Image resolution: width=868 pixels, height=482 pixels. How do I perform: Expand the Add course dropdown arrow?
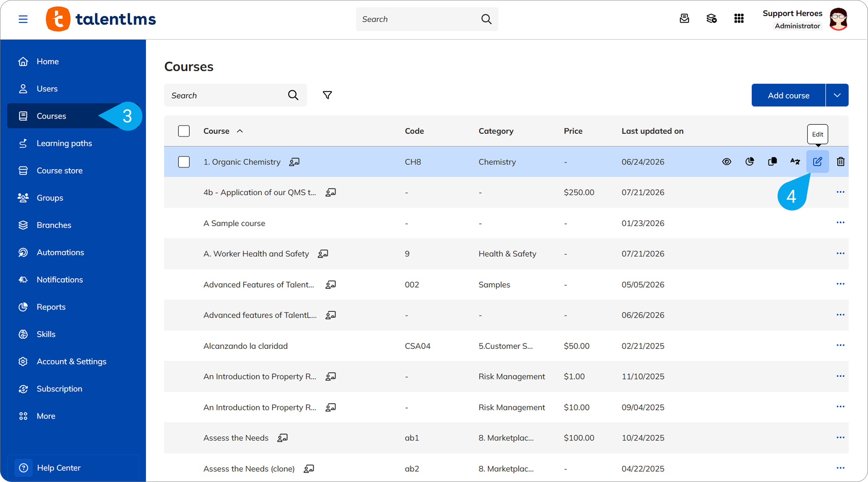point(837,95)
